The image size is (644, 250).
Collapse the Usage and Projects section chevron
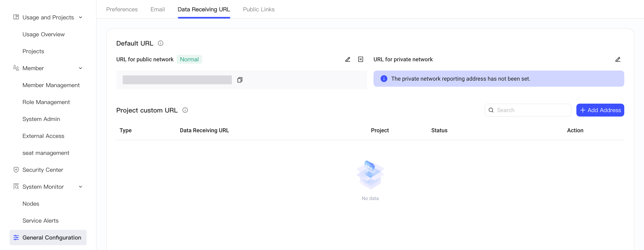coord(80,17)
